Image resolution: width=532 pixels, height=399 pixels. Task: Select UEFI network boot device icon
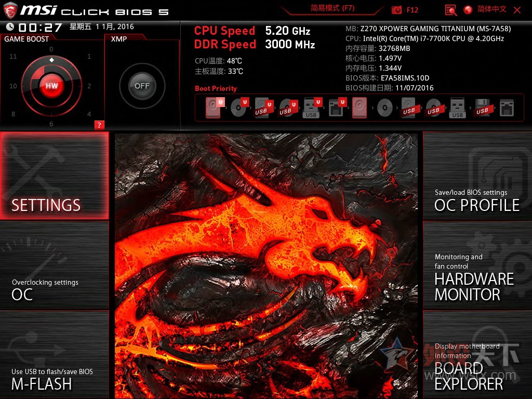click(337, 108)
